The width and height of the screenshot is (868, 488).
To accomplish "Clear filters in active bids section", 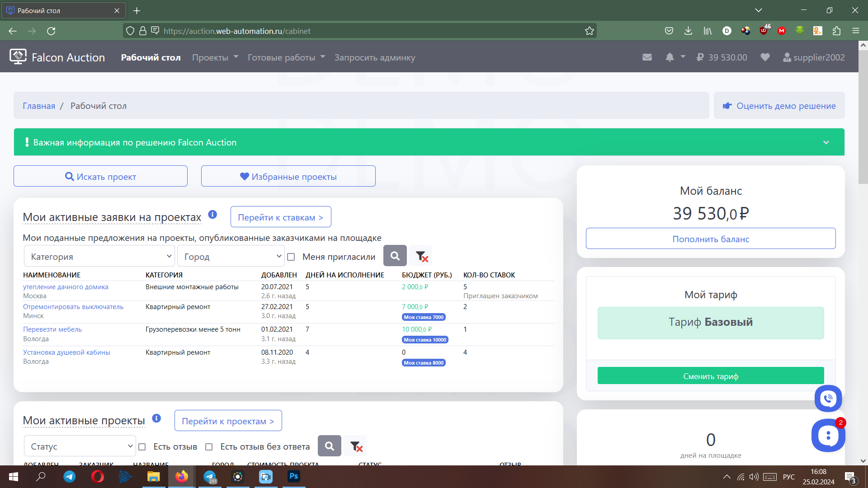I will pyautogui.click(x=421, y=256).
